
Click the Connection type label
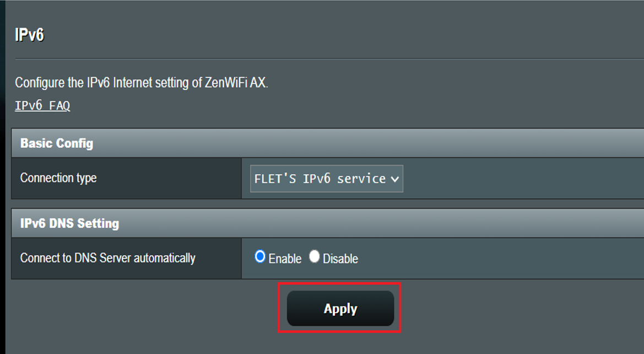click(58, 178)
